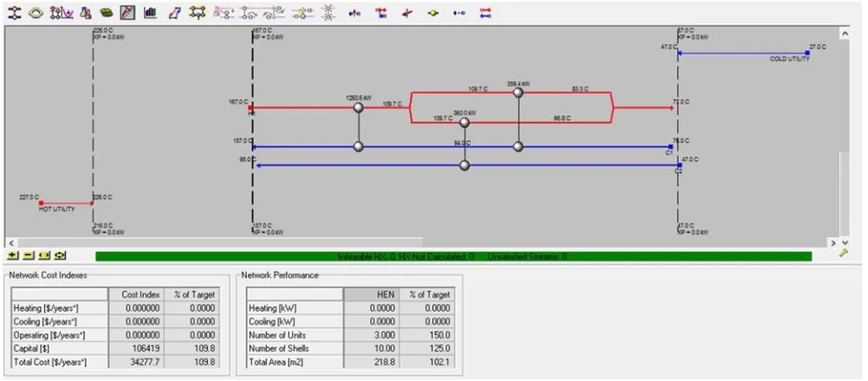This screenshot has width=868, height=381.
Task: Click the olive green block toolbar icon
Action: [107, 13]
